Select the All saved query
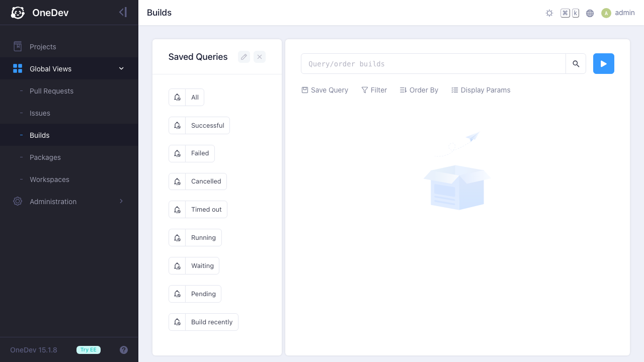The height and width of the screenshot is (362, 644). pos(195,98)
